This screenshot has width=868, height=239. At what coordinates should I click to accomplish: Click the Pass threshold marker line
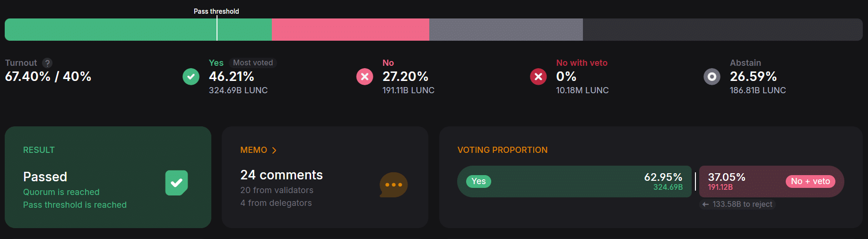pyautogui.click(x=217, y=28)
